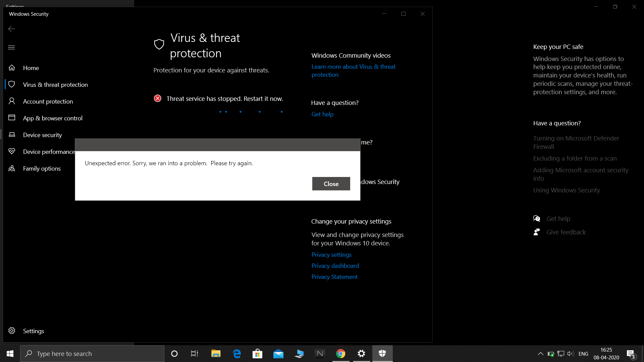644x362 pixels.
Task: Open the Home page in sidebar
Action: tap(31, 68)
